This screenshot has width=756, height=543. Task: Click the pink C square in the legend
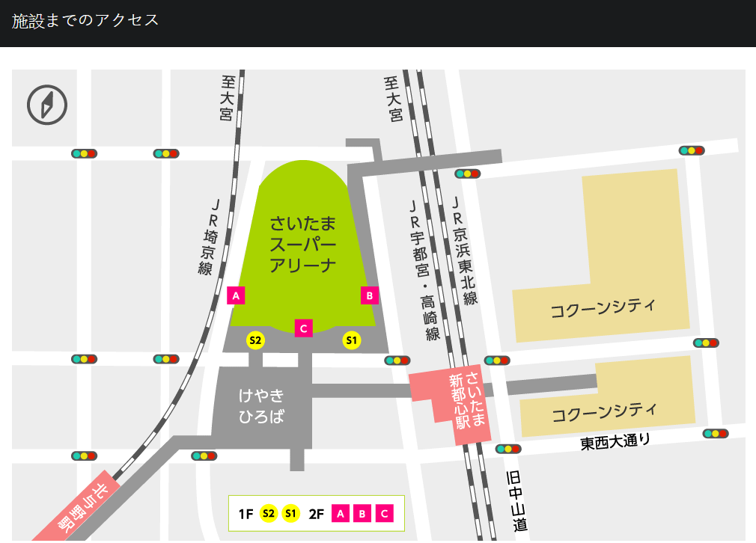click(x=384, y=514)
